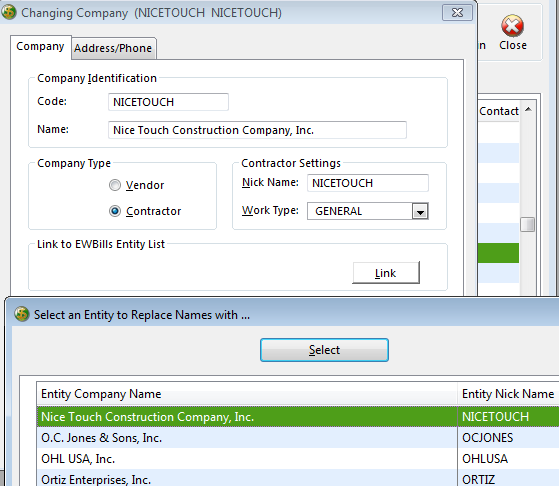Click the OCJONES nick name cell
This screenshot has height=486, width=559.
(508, 438)
